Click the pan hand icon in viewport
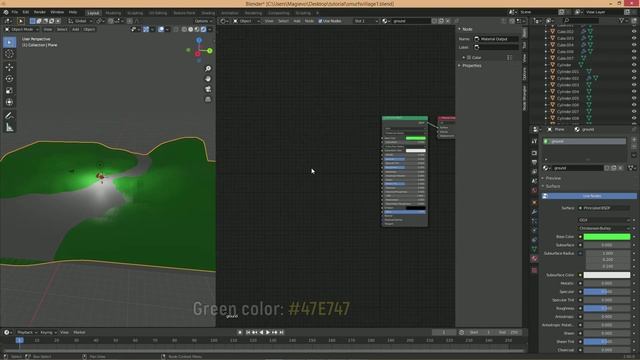This screenshot has height=360, width=640. (208, 79)
